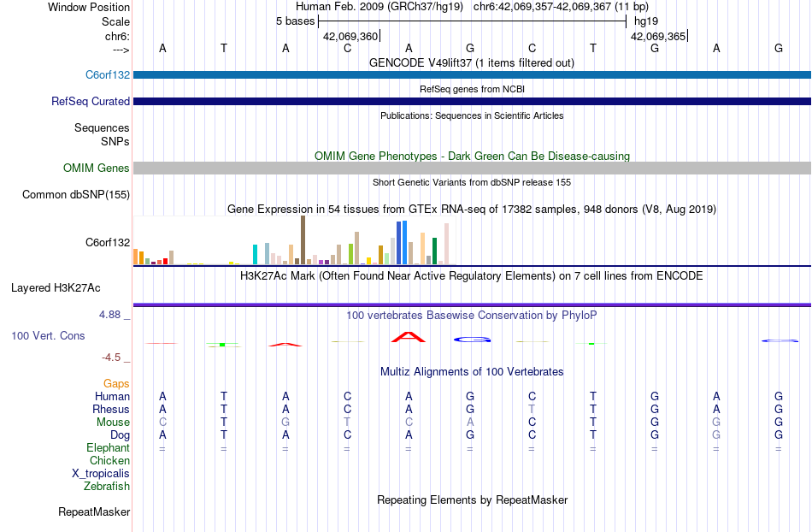The image size is (812, 532).
Task: Click the gray OMIM Genes bar
Action: point(473,168)
